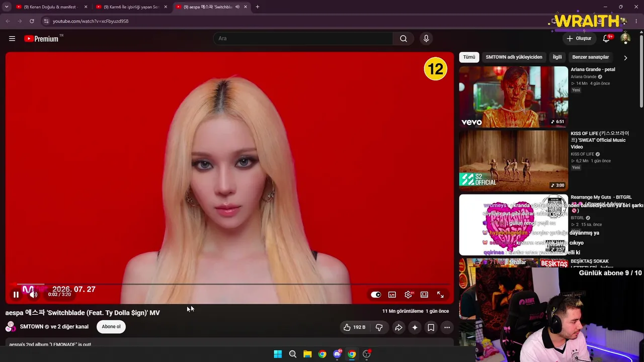Image resolution: width=644 pixels, height=362 pixels.
Task: Open a new browser tab
Action: 258,7
